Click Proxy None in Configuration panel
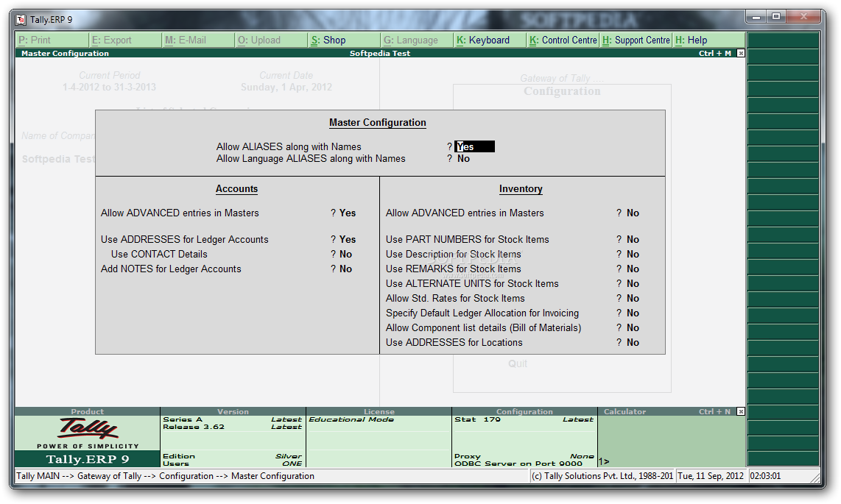This screenshot has width=841, height=504. [x=524, y=456]
